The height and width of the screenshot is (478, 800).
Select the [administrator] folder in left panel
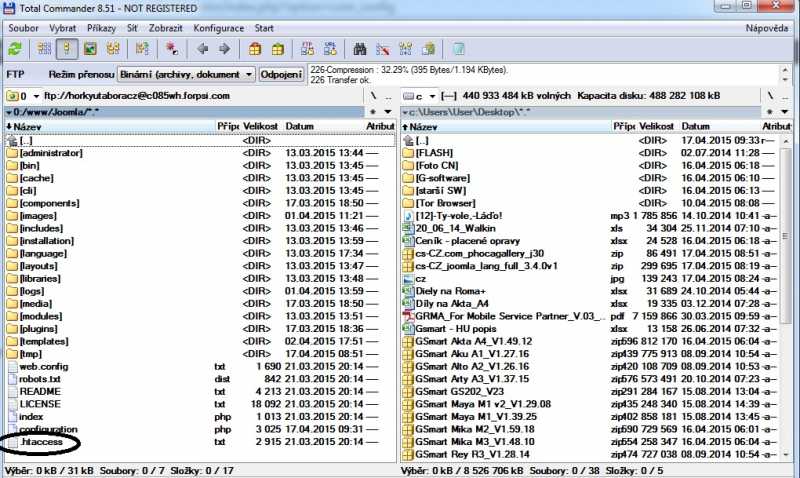(50, 153)
